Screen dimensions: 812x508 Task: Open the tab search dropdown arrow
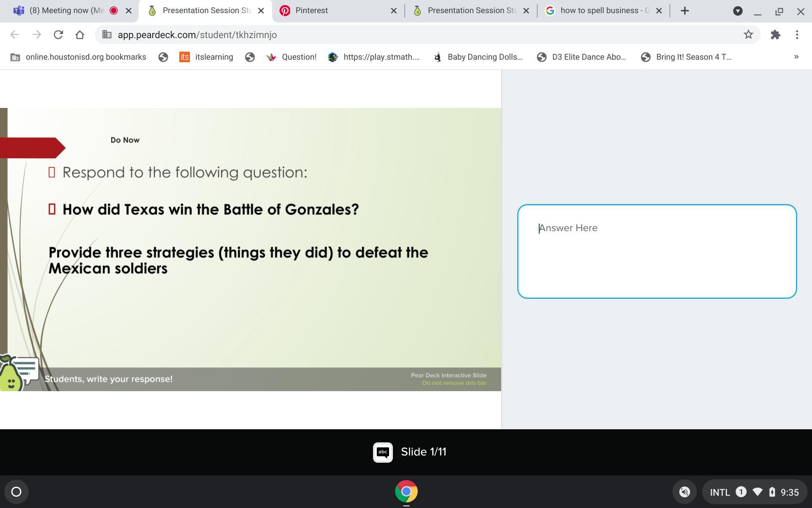pos(738,11)
